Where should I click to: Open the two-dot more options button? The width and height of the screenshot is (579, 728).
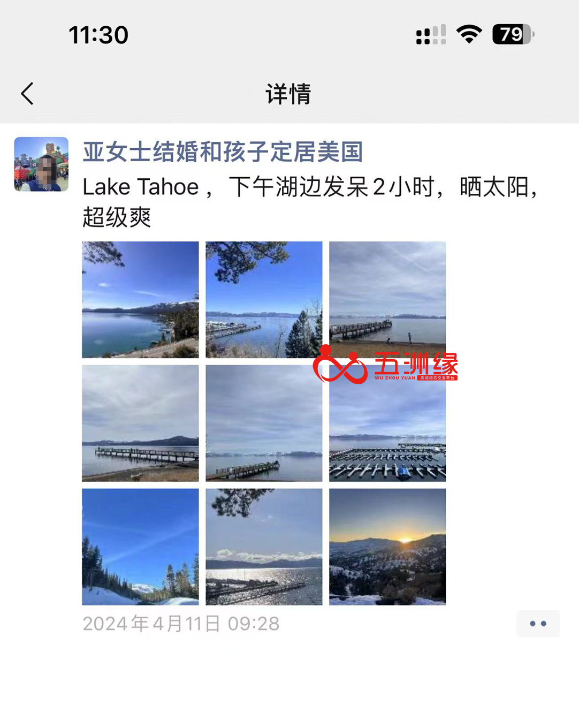click(x=538, y=624)
